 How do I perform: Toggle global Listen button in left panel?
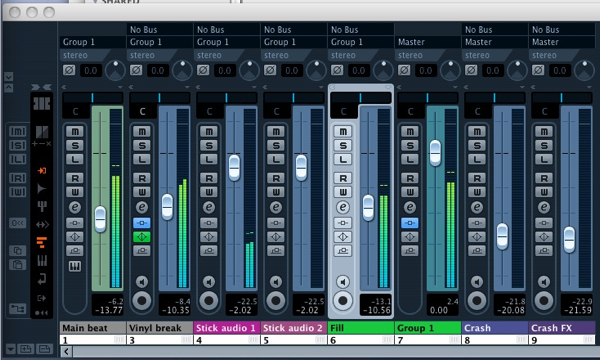[18, 159]
